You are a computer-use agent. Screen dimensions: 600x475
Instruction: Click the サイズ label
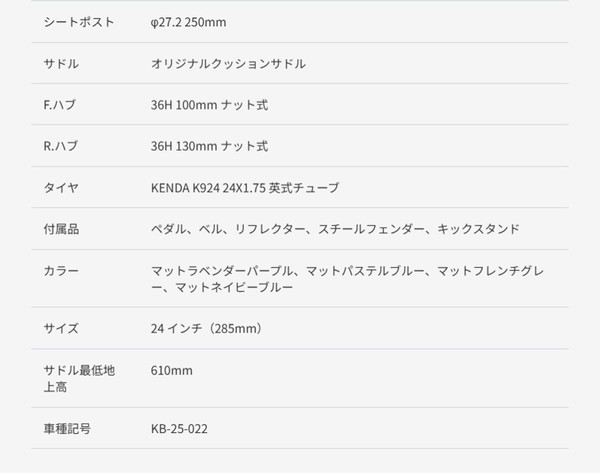click(61, 328)
